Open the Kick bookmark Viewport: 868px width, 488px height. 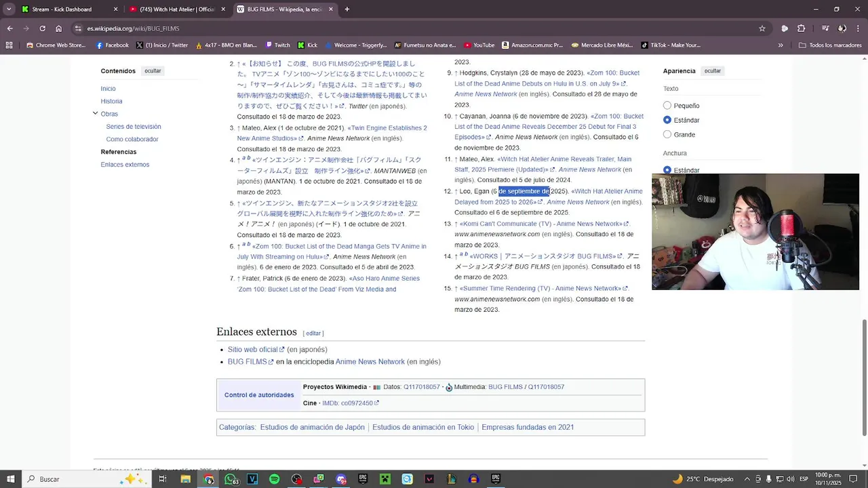(307, 45)
